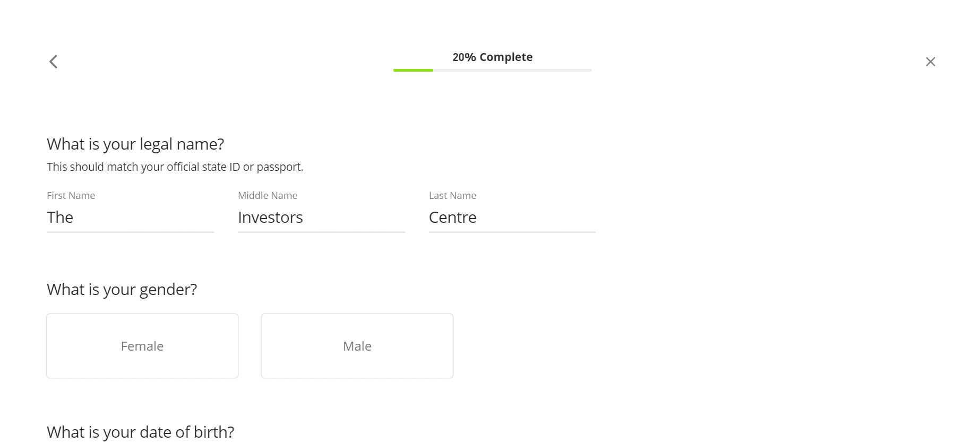The height and width of the screenshot is (443, 980).
Task: Click the What is your legal name heading
Action: click(135, 144)
